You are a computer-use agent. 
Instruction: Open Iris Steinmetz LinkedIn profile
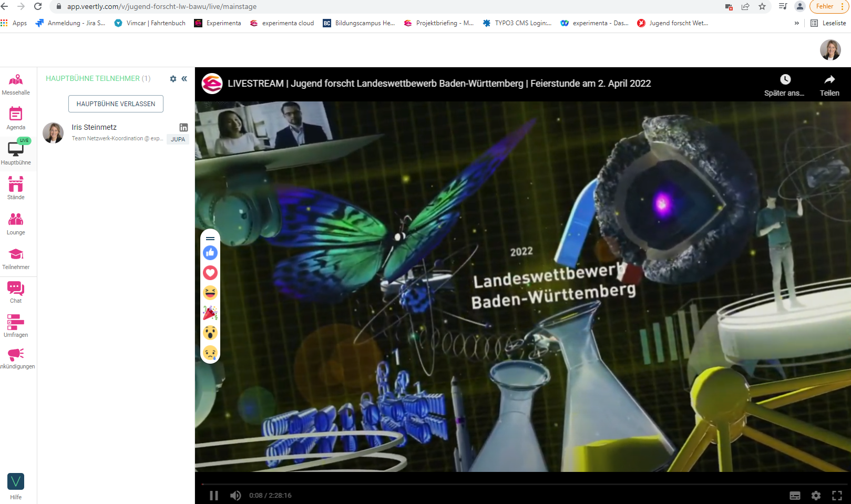[183, 127]
